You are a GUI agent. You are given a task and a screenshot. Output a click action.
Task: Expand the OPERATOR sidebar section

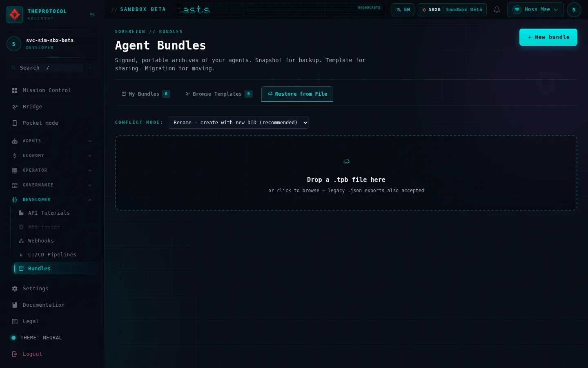52,171
